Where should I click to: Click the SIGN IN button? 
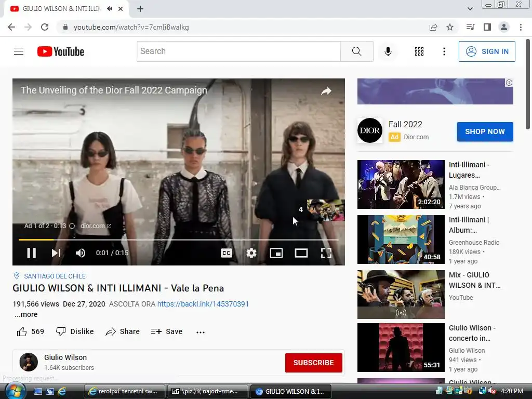click(x=487, y=51)
